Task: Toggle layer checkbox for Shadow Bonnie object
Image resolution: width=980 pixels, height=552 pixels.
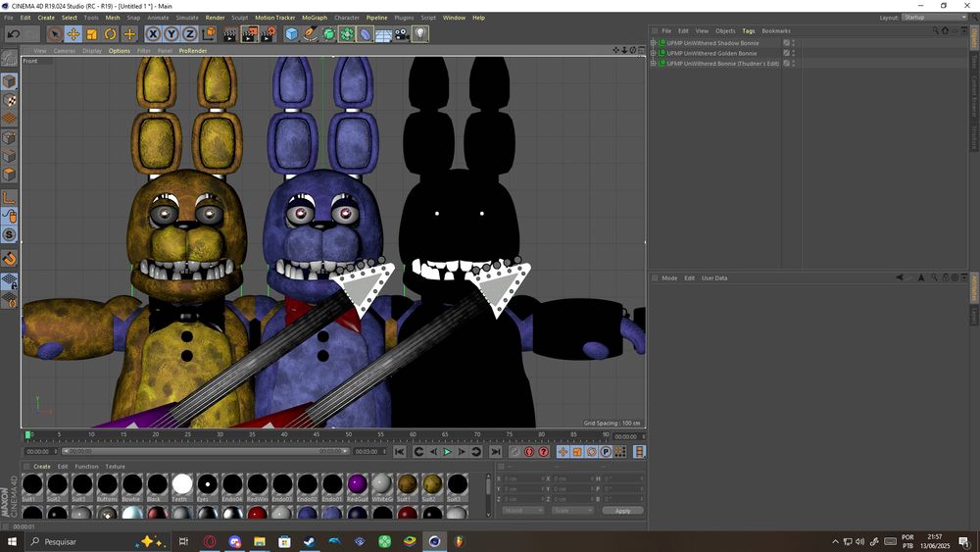Action: click(x=786, y=43)
